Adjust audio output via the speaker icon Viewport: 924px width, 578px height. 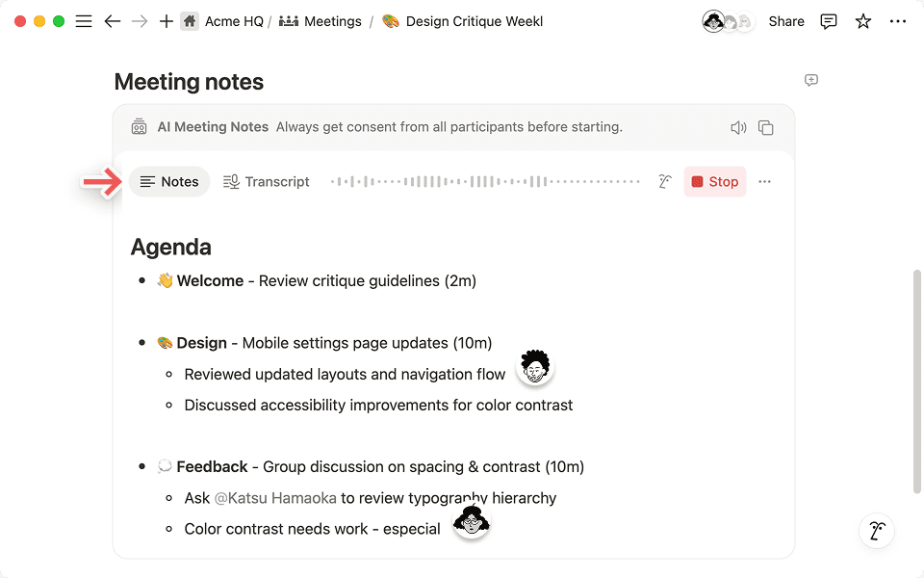[x=738, y=126]
